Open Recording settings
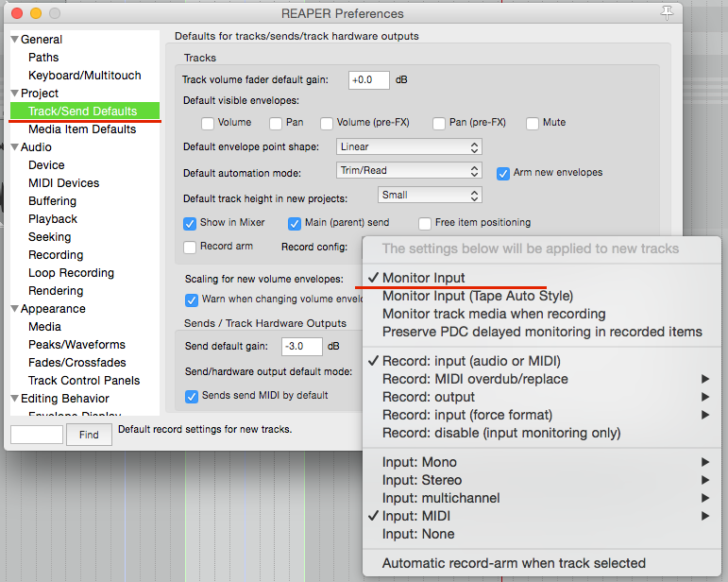 tap(56, 255)
